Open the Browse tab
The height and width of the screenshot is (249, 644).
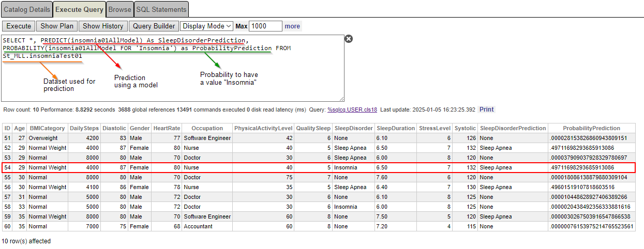coord(119,9)
